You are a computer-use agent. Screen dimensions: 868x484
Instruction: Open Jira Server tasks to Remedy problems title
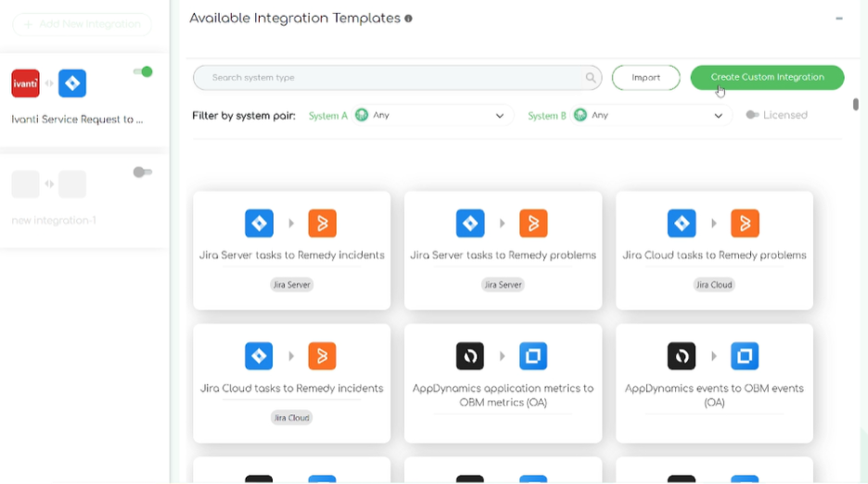click(504, 255)
